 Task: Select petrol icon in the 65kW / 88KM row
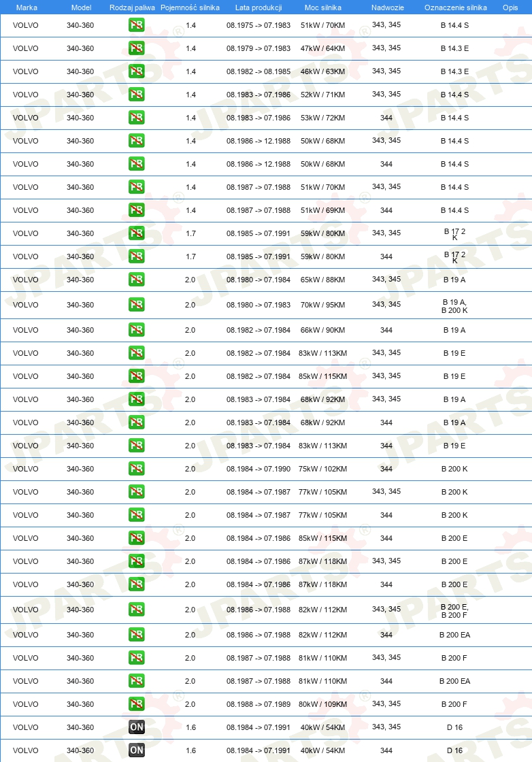(137, 280)
